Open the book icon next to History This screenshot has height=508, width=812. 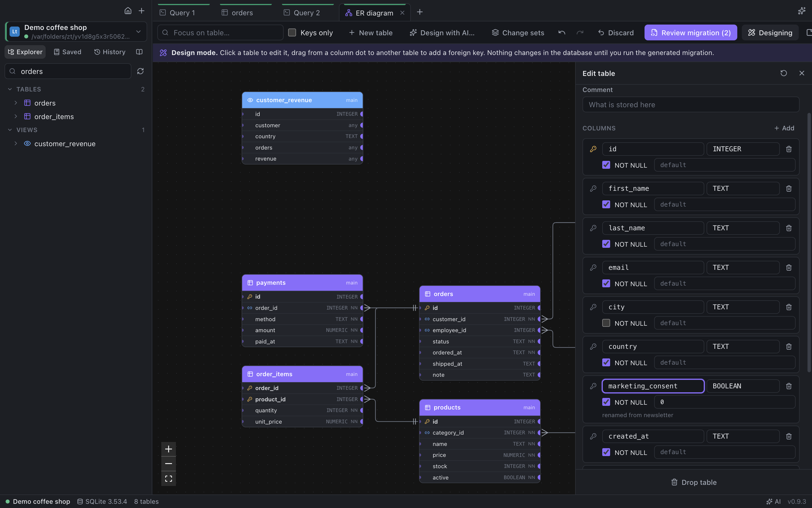(139, 52)
